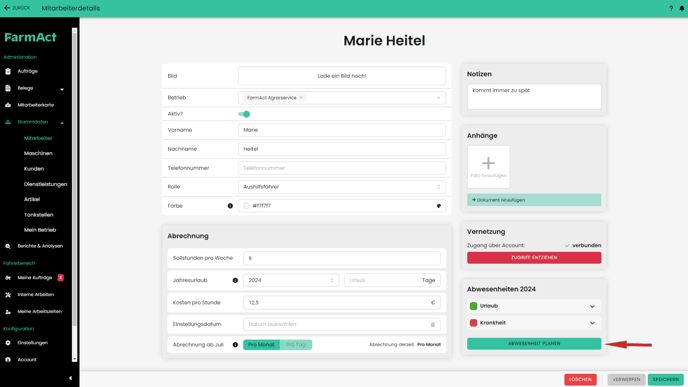Click the Farbe info icon
688x387 pixels.
pos(230,206)
